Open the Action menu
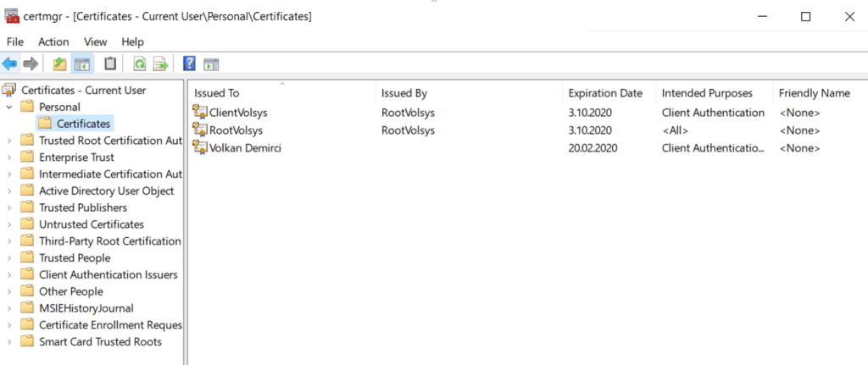 coord(53,42)
